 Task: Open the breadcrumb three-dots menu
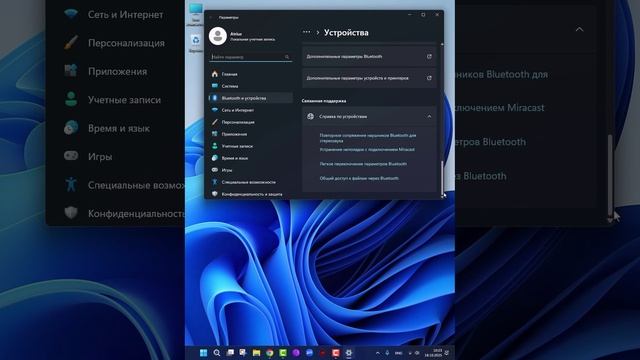pyautogui.click(x=307, y=32)
